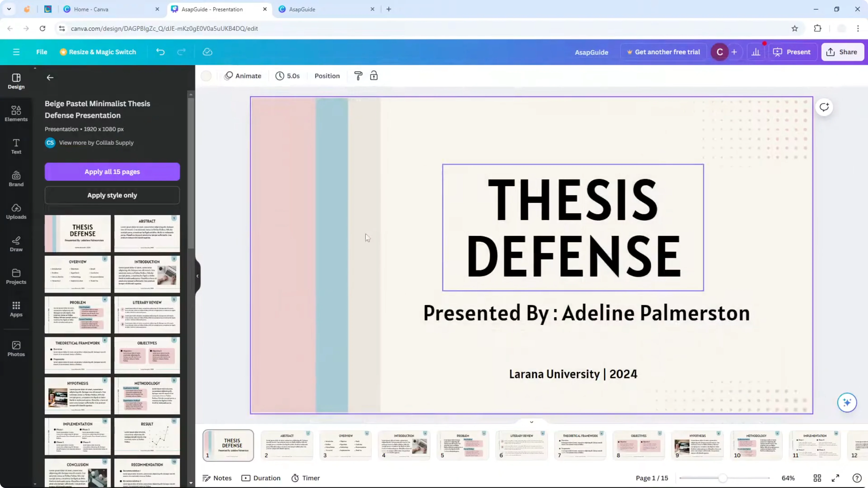Image resolution: width=868 pixels, height=488 pixels.
Task: Click Get another free trial
Action: (664, 52)
